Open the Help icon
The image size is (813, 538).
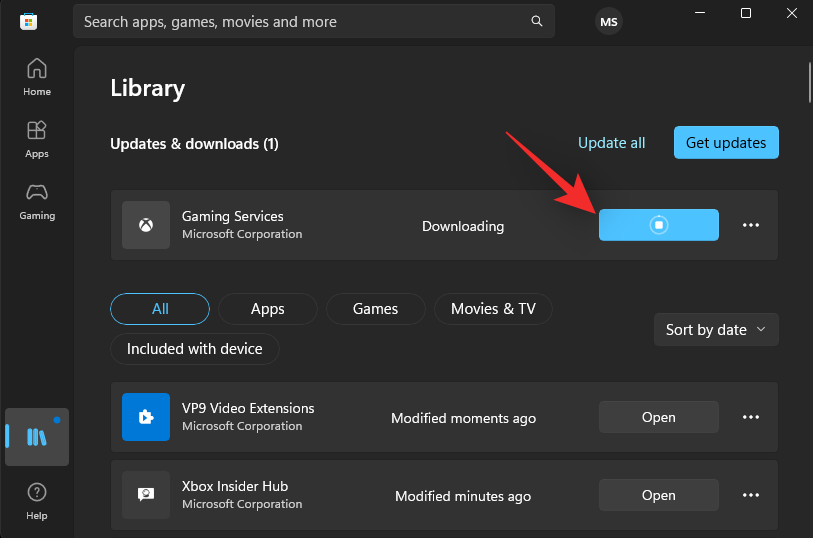pos(37,500)
